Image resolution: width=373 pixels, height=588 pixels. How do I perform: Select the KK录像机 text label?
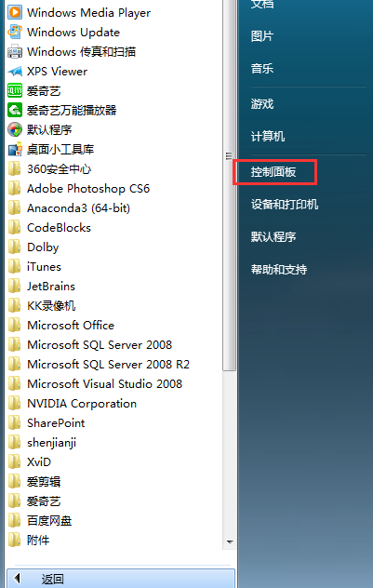(x=51, y=305)
